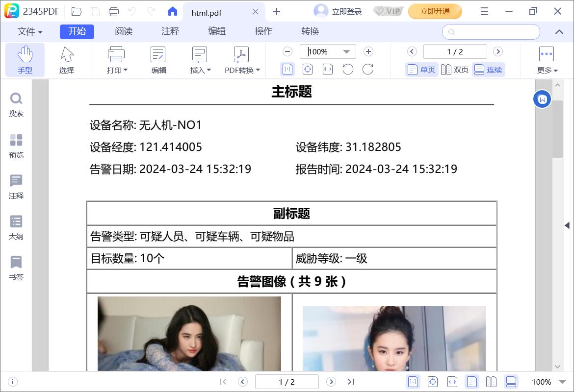
Task: Click the 立即开通 VIP button
Action: click(435, 11)
